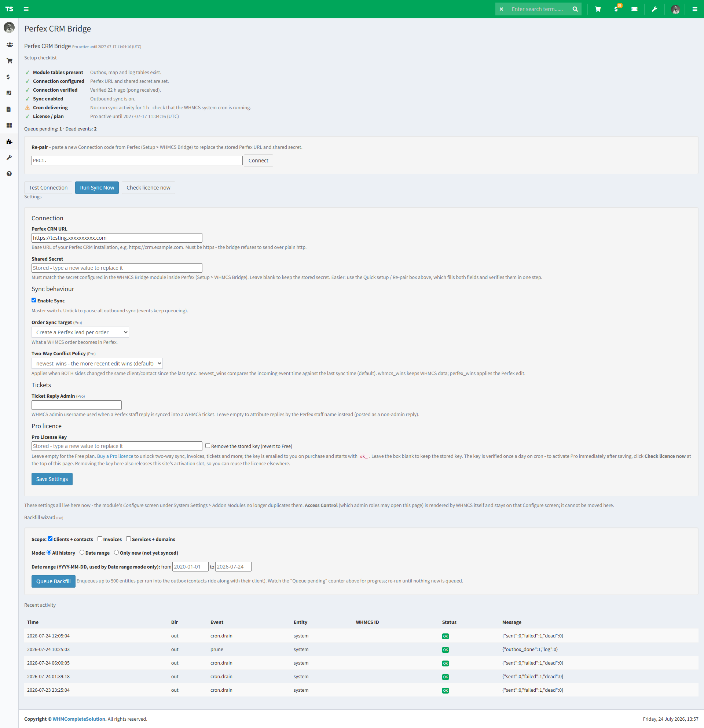Focus the Enter search term field
Viewport: 704px width, 728px height.
(538, 9)
